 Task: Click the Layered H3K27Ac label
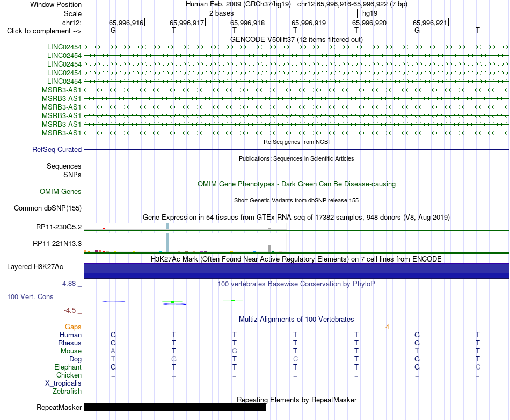coord(35,267)
